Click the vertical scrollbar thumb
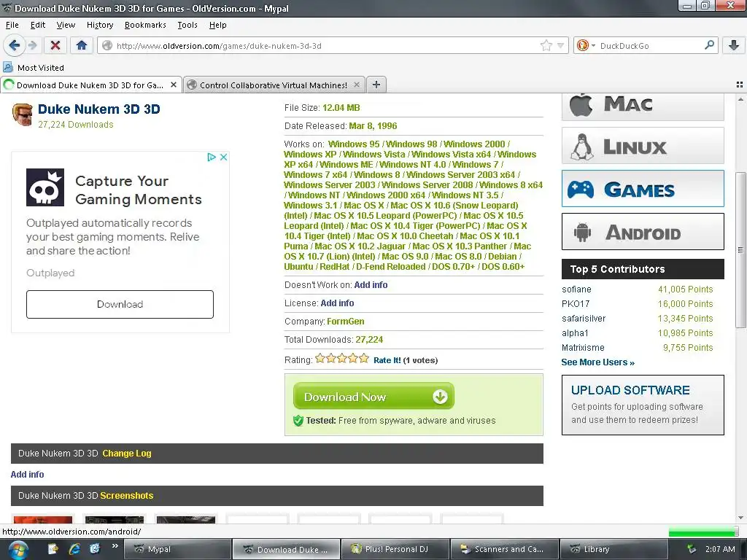Viewport: 747px width, 560px height. (740, 249)
